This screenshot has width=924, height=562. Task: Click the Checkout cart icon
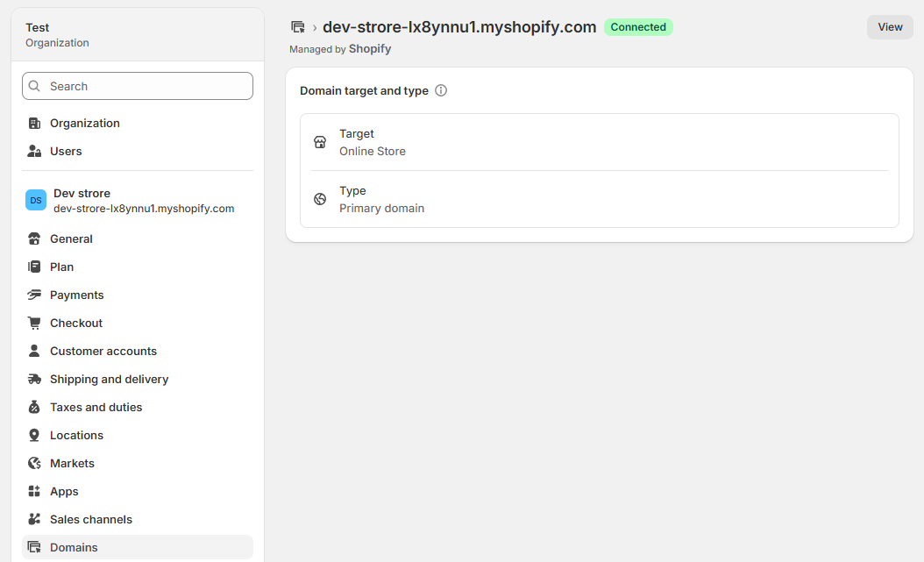(34, 323)
